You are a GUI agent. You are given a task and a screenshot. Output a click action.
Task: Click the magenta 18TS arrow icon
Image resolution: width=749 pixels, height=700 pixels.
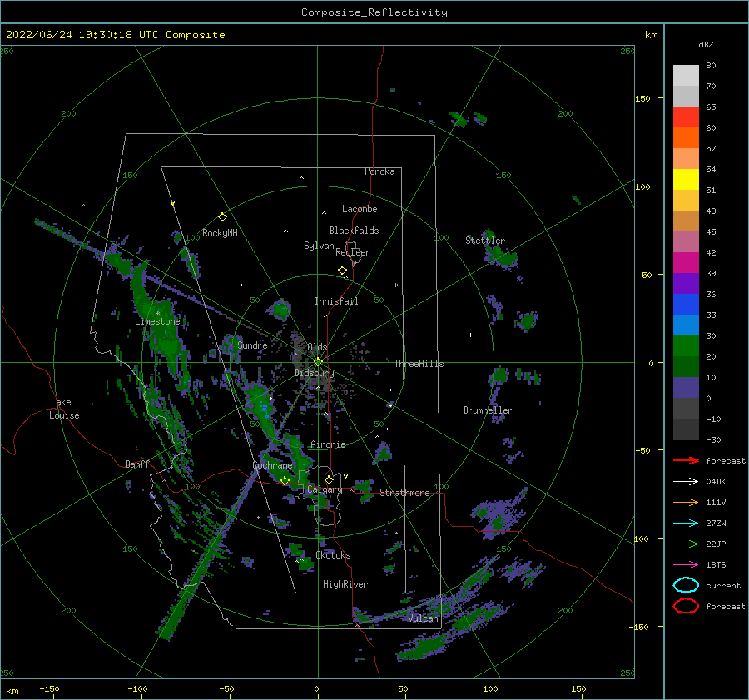point(686,565)
